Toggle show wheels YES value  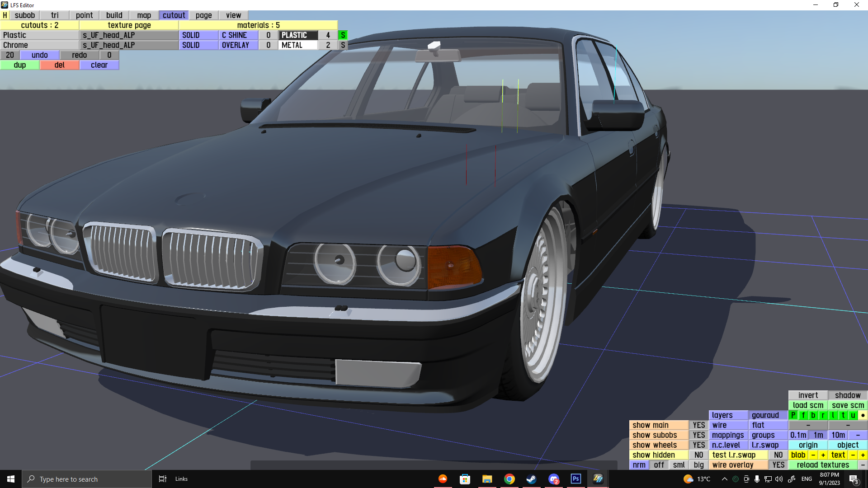tap(698, 445)
